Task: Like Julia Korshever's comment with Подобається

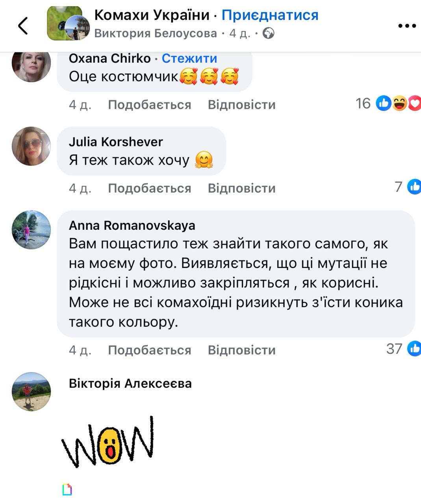Action: pos(150,188)
